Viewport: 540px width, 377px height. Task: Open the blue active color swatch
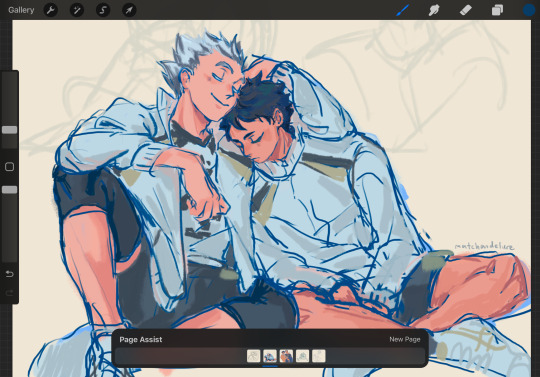pos(529,10)
